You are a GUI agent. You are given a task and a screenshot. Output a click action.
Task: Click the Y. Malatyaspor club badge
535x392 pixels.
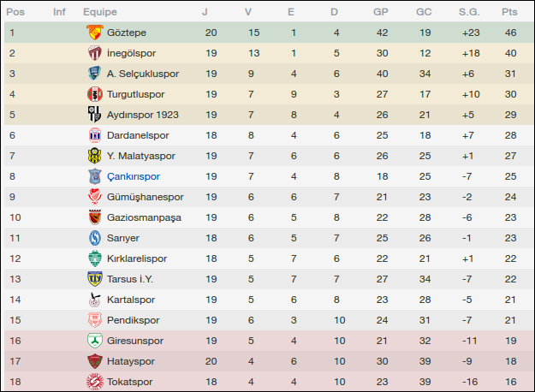tap(94, 156)
